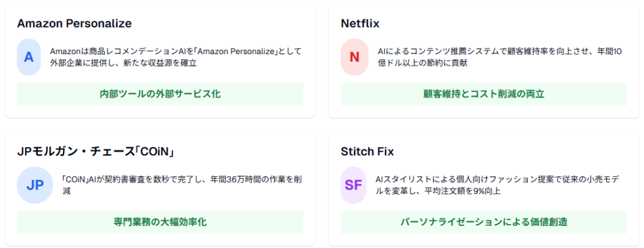
Task: Click the purple "SF" Stitch Fix avatar icon
Action: pyautogui.click(x=353, y=186)
